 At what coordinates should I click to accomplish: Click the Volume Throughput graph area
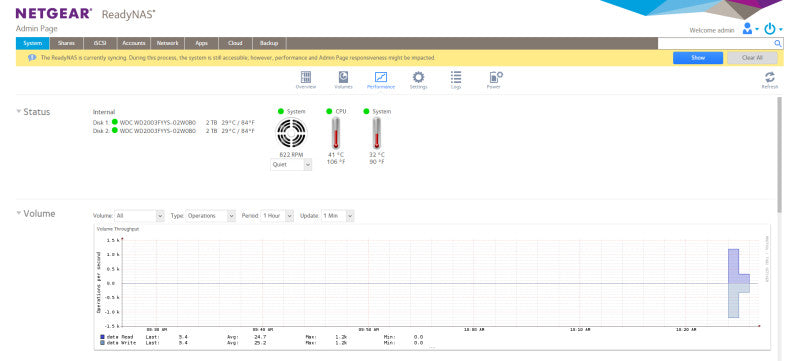[441, 282]
